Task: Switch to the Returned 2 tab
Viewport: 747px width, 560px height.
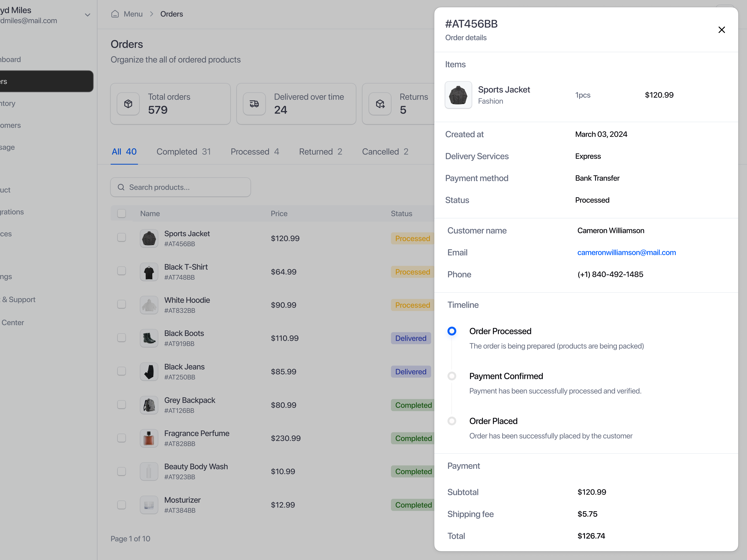Action: tap(321, 152)
